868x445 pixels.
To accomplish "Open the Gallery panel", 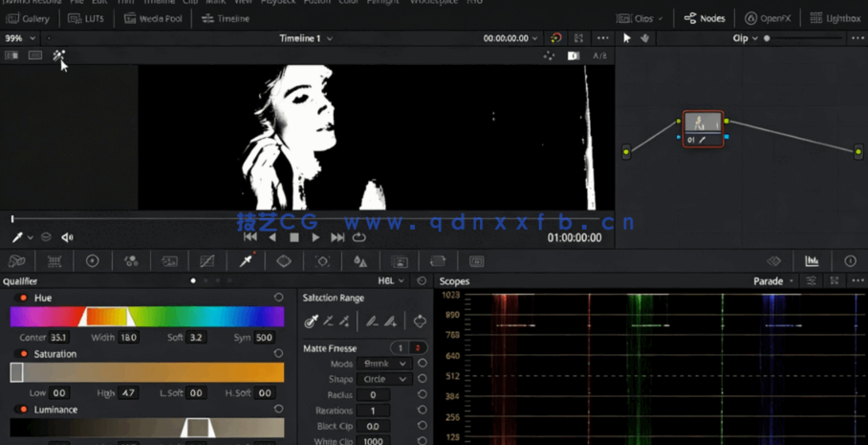I will 29,18.
